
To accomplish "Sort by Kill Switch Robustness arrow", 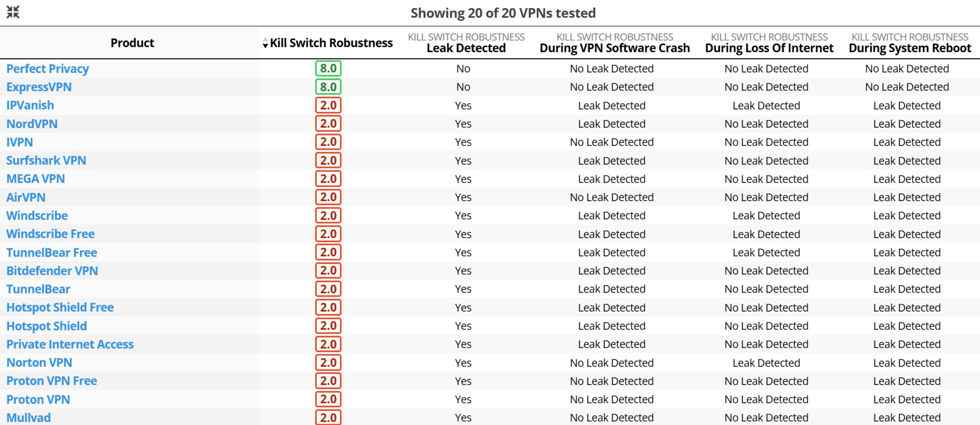I will click(x=265, y=43).
